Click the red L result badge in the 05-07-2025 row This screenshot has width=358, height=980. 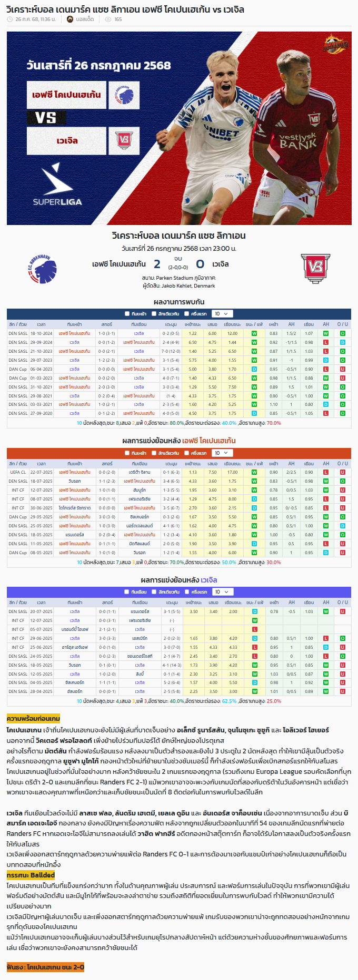click(x=255, y=629)
